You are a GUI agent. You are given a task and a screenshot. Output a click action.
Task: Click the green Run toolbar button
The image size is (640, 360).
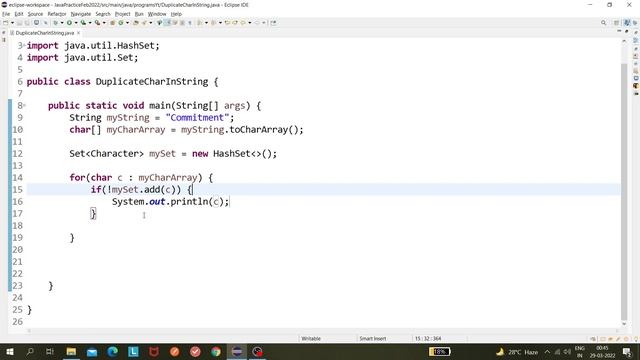[x=69, y=23]
